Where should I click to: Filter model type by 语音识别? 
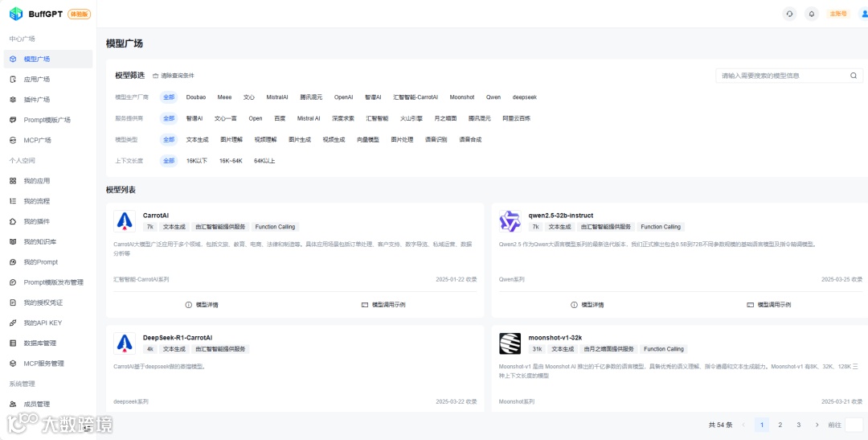tap(436, 140)
